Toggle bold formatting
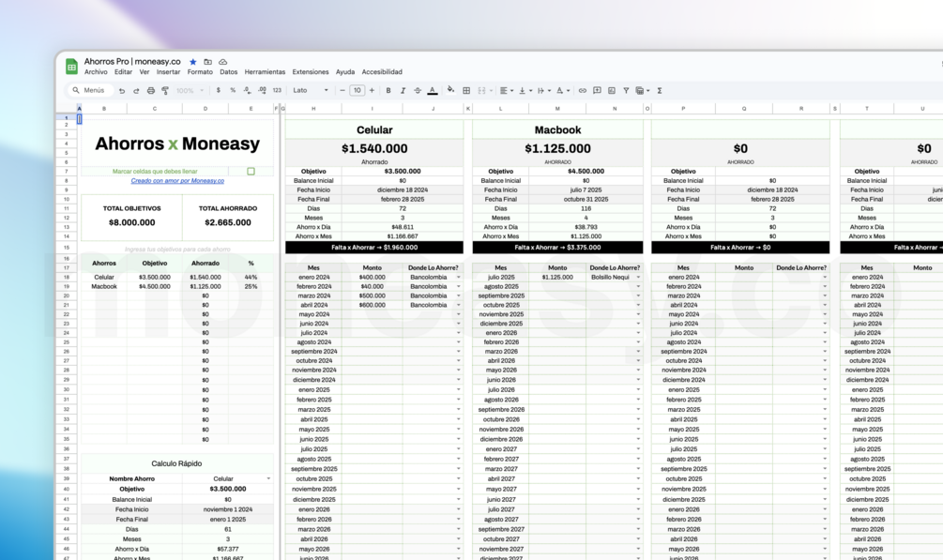The image size is (943, 560). pos(388,91)
